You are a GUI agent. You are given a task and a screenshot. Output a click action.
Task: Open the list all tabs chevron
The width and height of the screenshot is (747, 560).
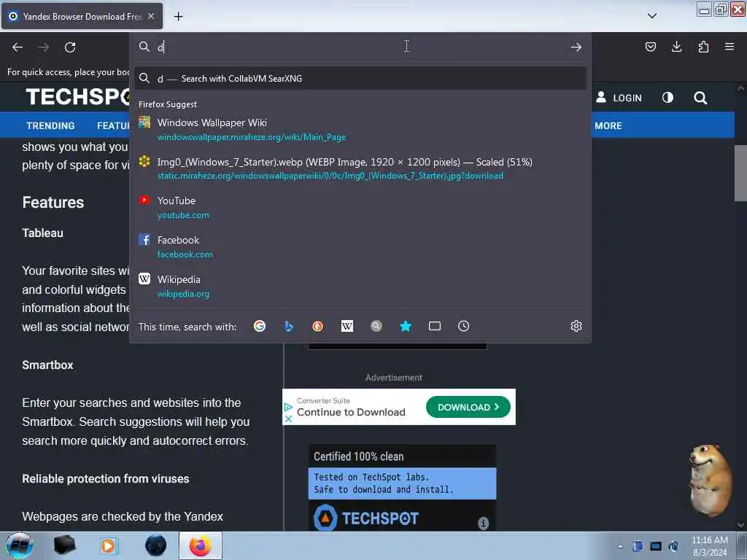click(x=652, y=16)
